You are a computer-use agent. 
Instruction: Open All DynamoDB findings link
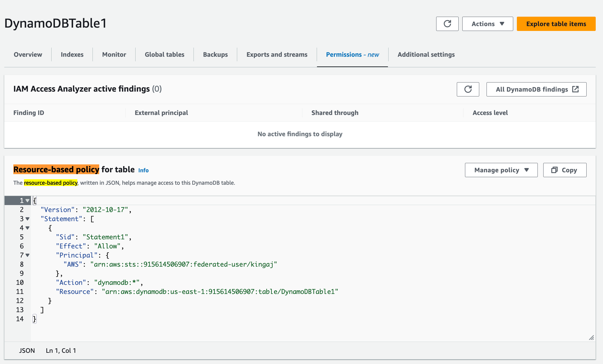click(x=536, y=89)
